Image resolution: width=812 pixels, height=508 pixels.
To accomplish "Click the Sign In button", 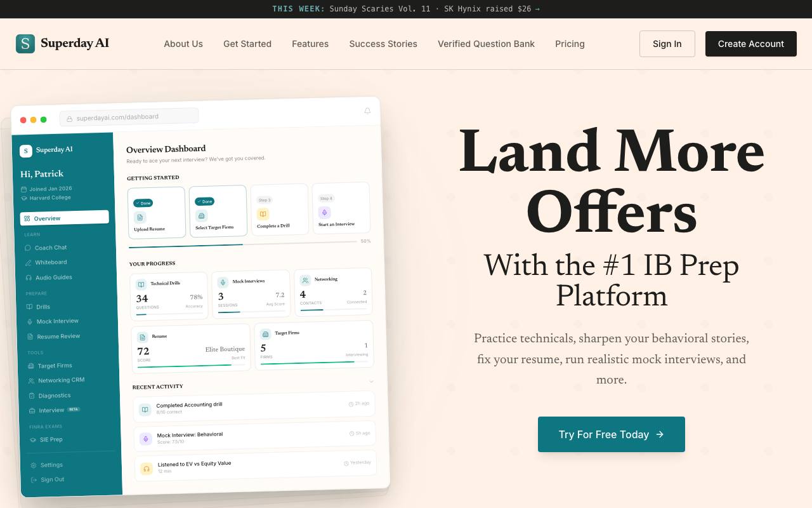I will (667, 44).
